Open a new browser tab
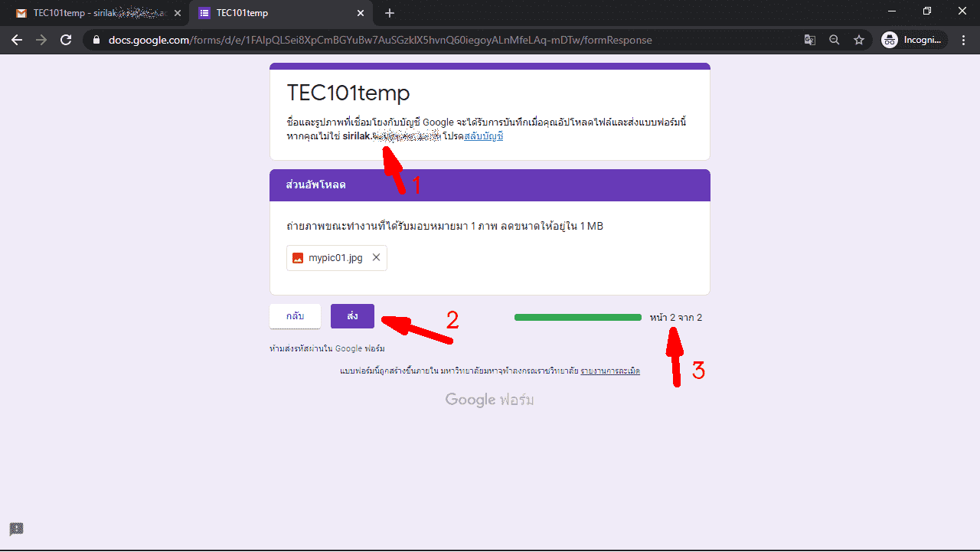Screen dimensions: 980x552 (390, 13)
